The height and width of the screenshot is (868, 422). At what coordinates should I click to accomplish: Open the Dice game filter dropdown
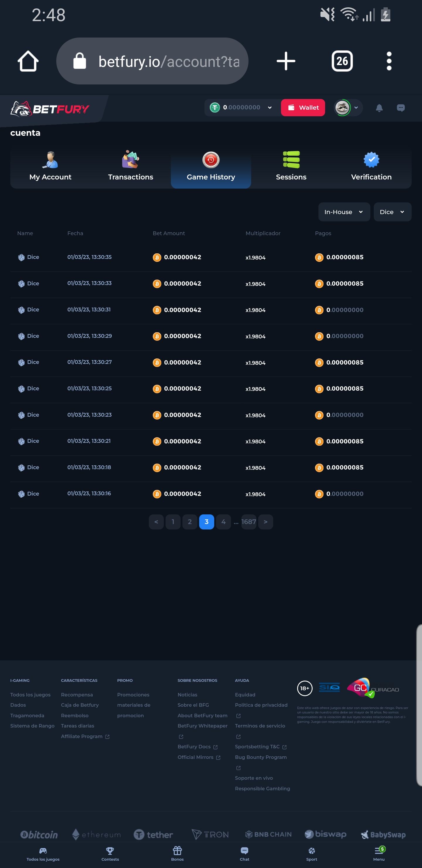(x=392, y=212)
